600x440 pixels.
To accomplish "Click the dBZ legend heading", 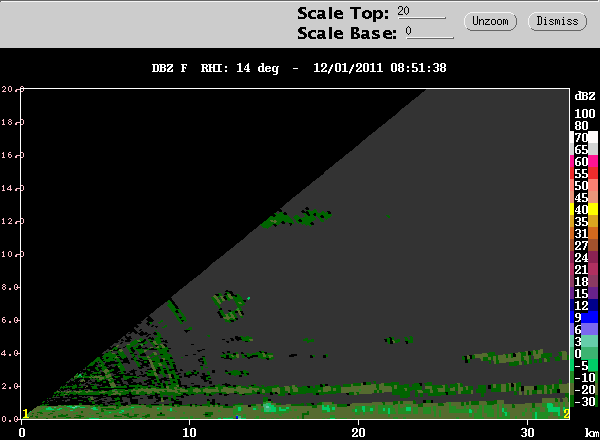I will (x=585, y=96).
